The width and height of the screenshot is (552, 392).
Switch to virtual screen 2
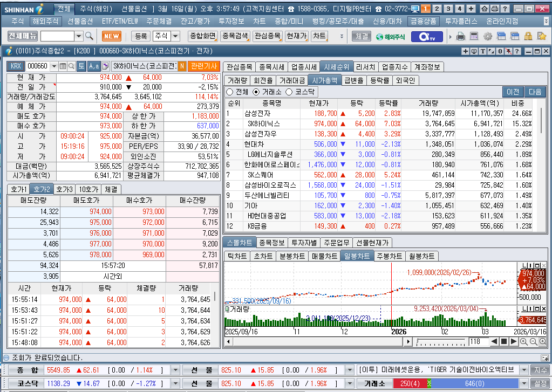point(437,9)
